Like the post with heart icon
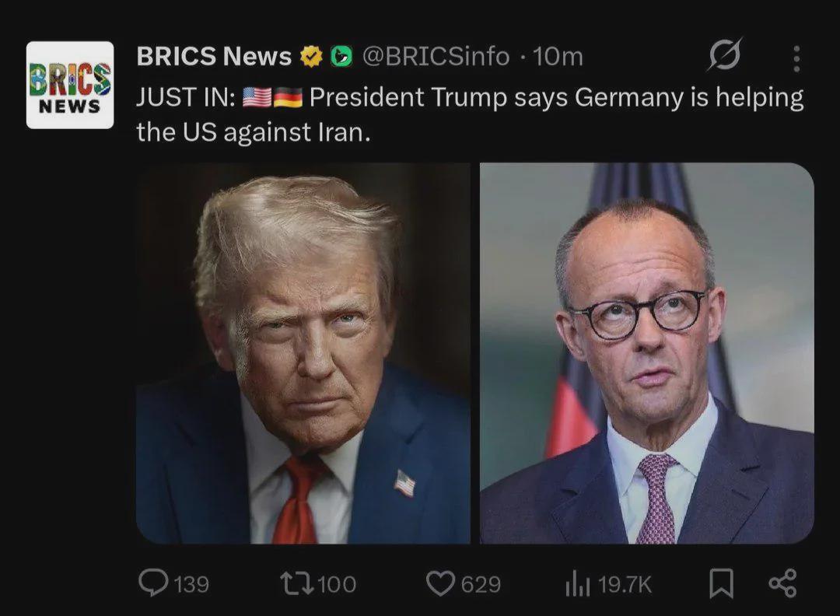Viewport: 840px width, 616px height. point(441,583)
